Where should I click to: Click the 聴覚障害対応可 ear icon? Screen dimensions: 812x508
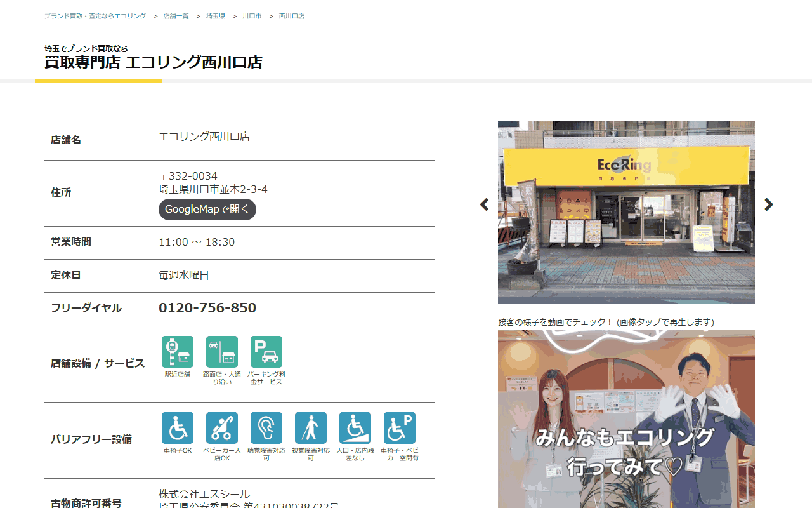tap(266, 428)
